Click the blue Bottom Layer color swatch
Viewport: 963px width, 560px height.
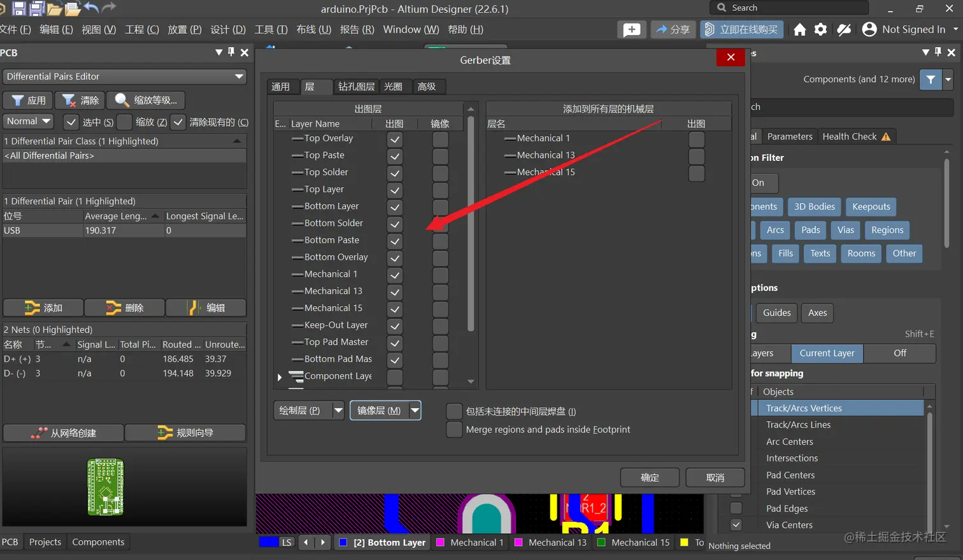pyautogui.click(x=343, y=543)
